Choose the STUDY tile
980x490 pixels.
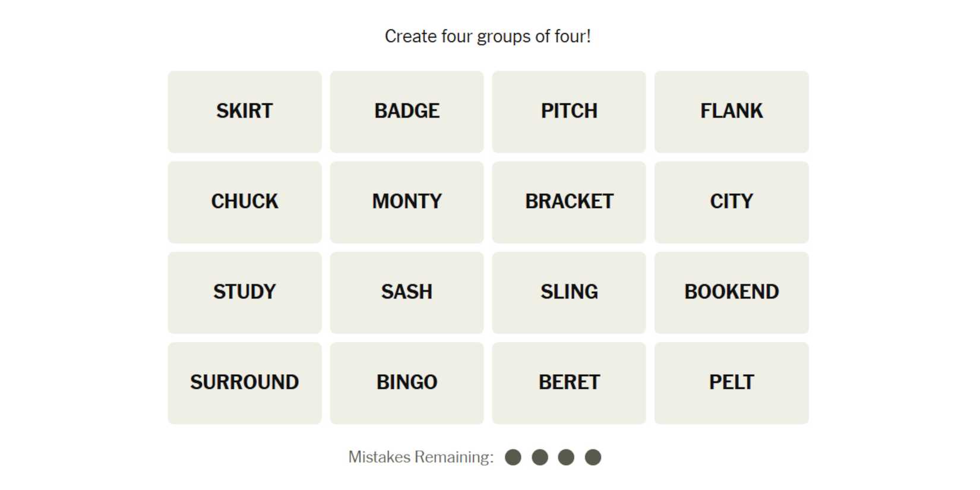244,292
